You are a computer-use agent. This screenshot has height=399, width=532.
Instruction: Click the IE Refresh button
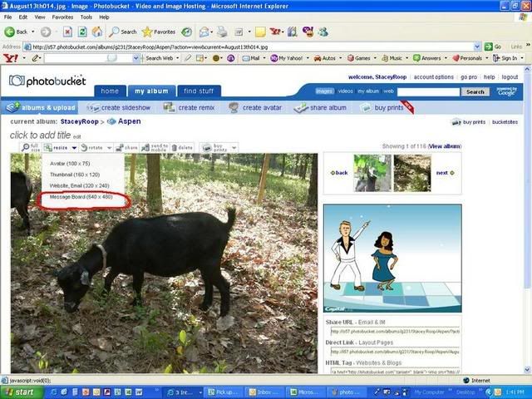click(x=82, y=32)
